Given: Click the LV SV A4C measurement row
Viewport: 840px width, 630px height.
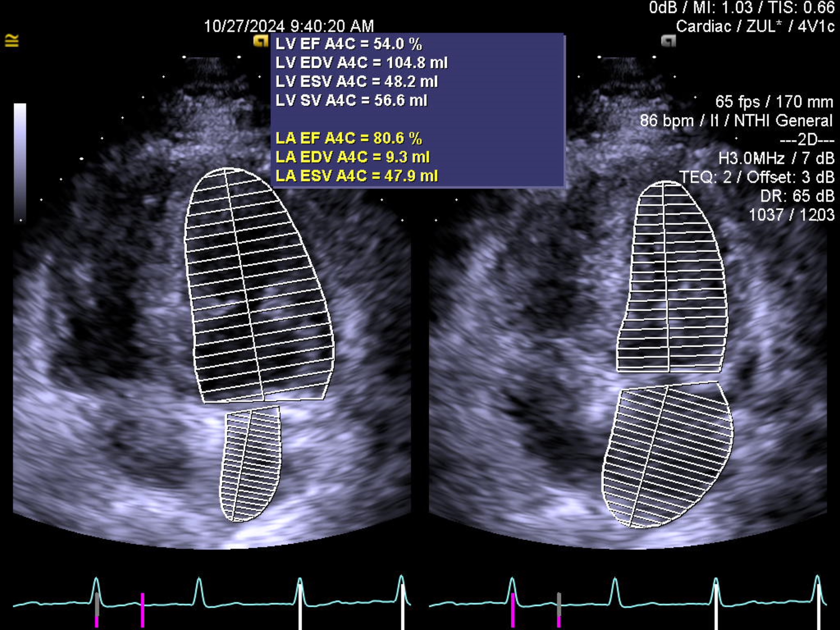Looking at the screenshot, I should coord(351,100).
